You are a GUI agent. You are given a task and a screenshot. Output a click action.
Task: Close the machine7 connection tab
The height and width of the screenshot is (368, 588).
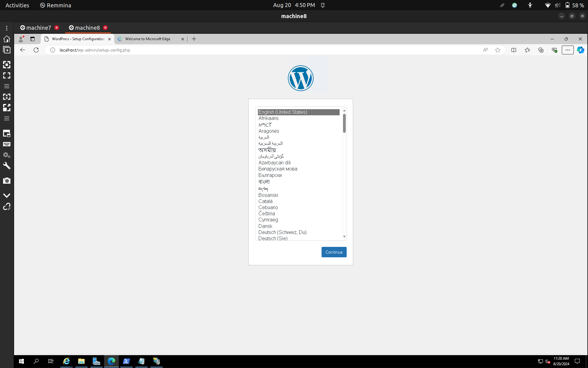57,28
